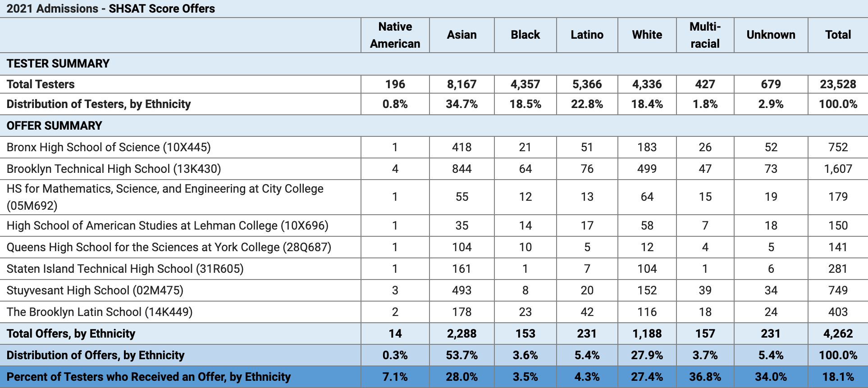Image resolution: width=868 pixels, height=388 pixels.
Task: Select Bronx High School of Science row label
Action: pyautogui.click(x=109, y=147)
